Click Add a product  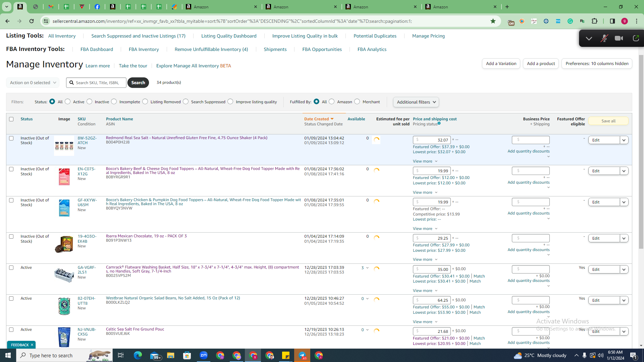click(x=541, y=64)
